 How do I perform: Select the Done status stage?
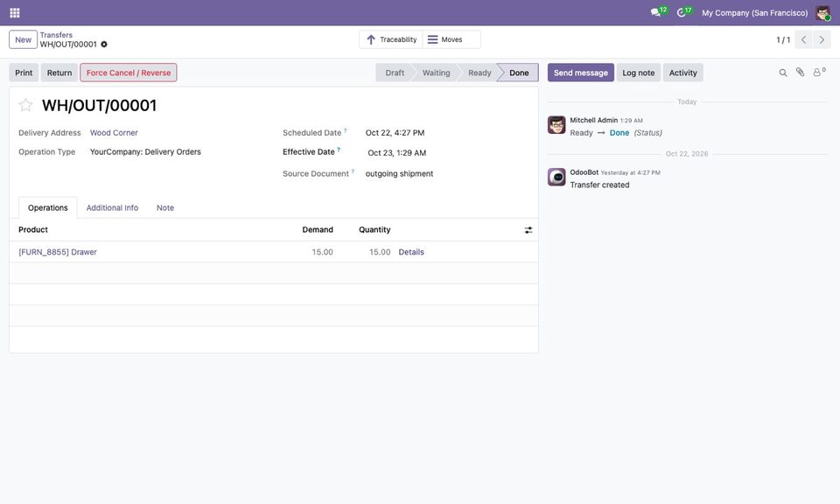tap(519, 73)
